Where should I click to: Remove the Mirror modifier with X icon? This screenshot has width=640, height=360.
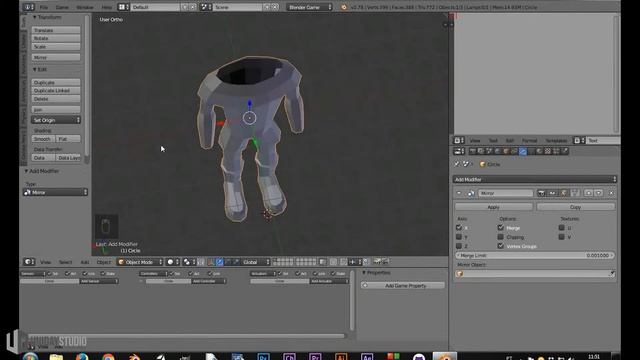[x=611, y=193]
